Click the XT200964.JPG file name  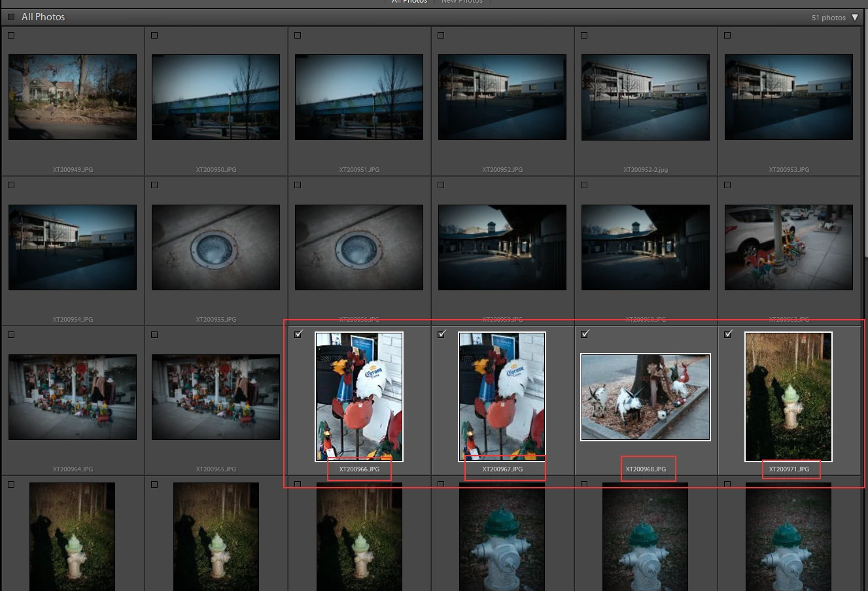pyautogui.click(x=73, y=469)
